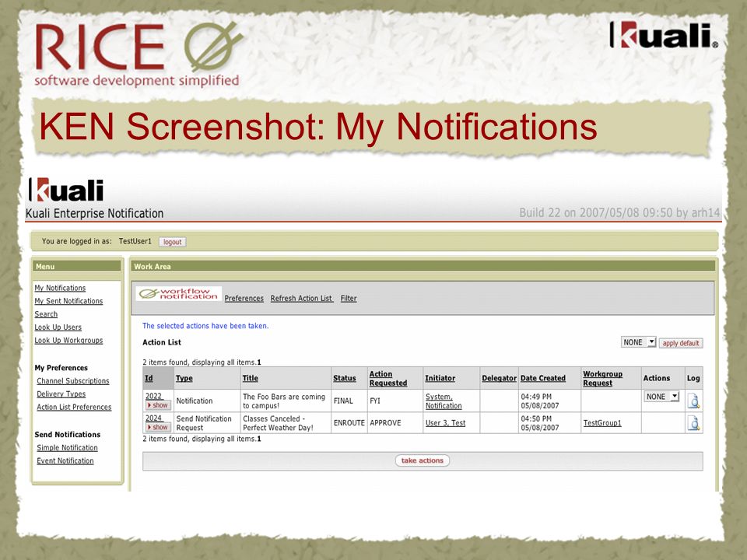Click TestUser1 username text
The width and height of the screenshot is (747, 560).
(x=135, y=241)
